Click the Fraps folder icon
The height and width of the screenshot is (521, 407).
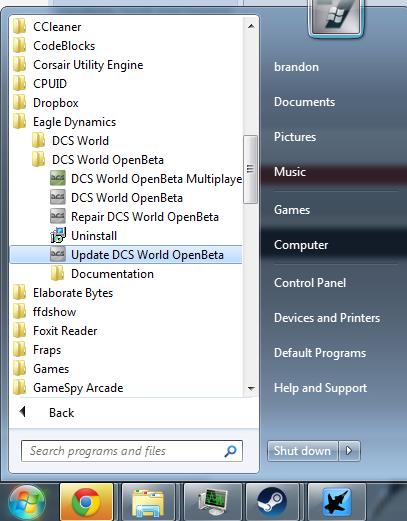[19, 350]
